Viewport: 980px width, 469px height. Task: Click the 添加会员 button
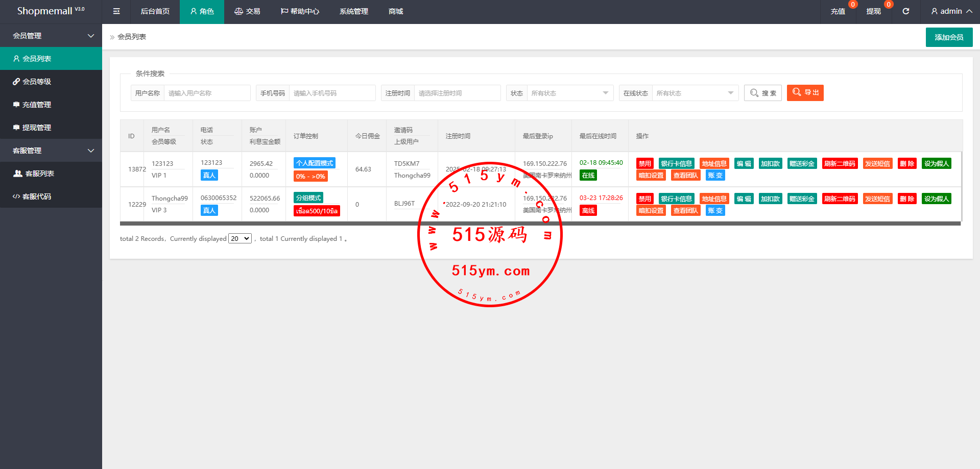pyautogui.click(x=949, y=37)
